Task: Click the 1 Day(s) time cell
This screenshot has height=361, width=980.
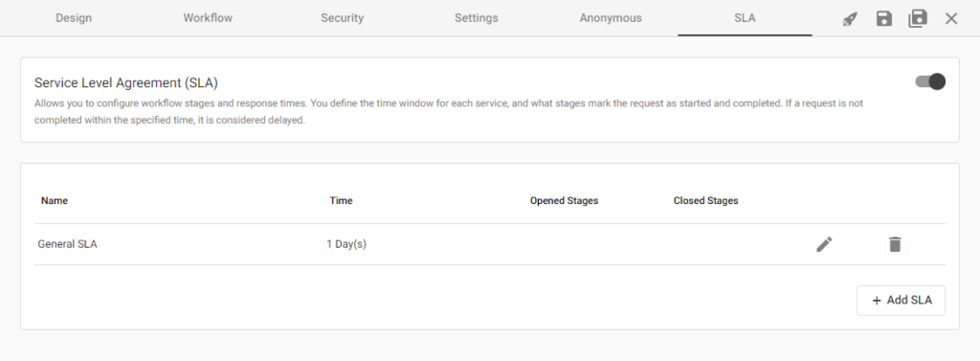Action: (x=346, y=244)
